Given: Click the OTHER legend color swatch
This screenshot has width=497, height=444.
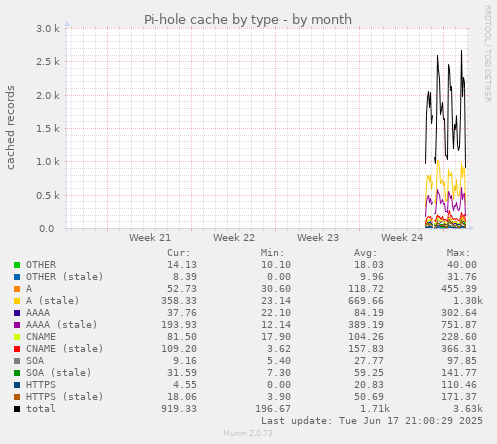Looking at the screenshot, I should (x=17, y=265).
